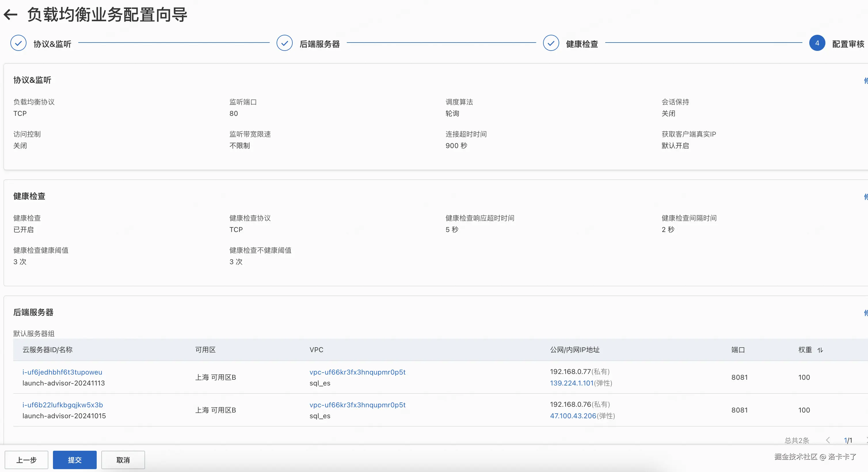The width and height of the screenshot is (868, 472).
Task: Click the 1/1 page indicator
Action: point(848,440)
